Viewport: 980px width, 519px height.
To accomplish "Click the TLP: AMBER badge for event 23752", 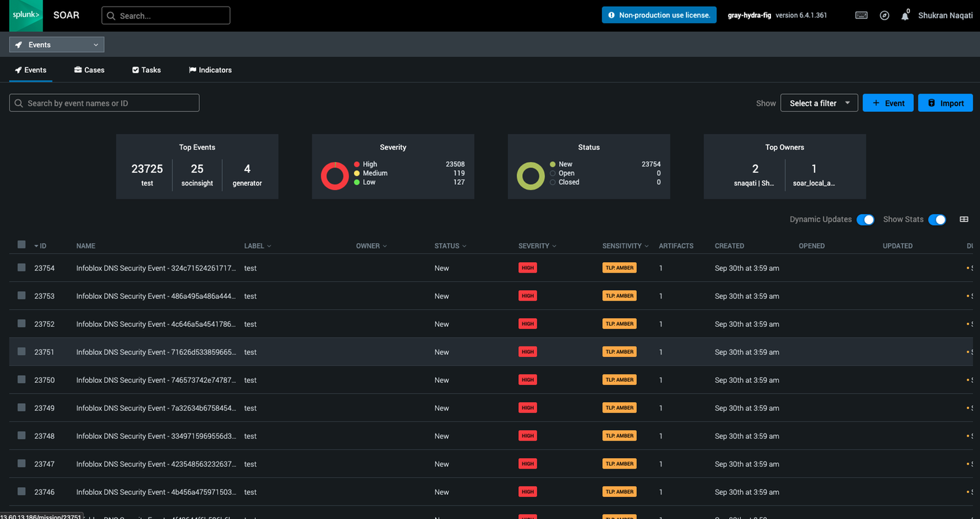I will [x=619, y=324].
